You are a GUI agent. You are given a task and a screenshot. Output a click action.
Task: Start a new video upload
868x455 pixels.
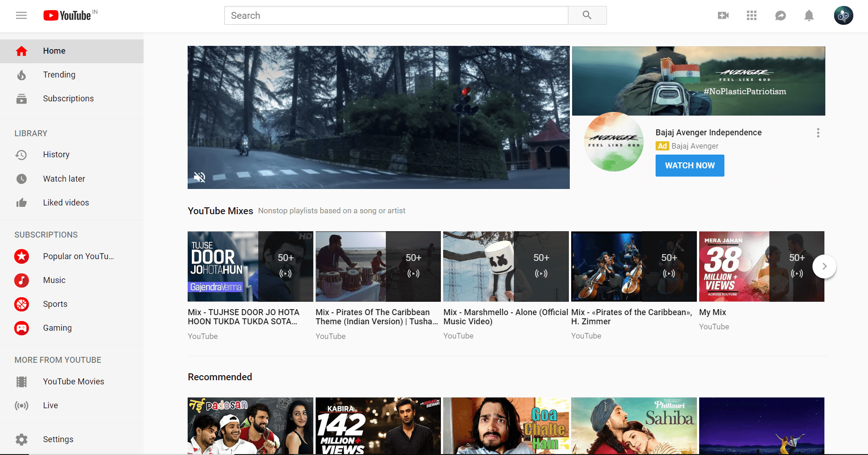pyautogui.click(x=723, y=15)
